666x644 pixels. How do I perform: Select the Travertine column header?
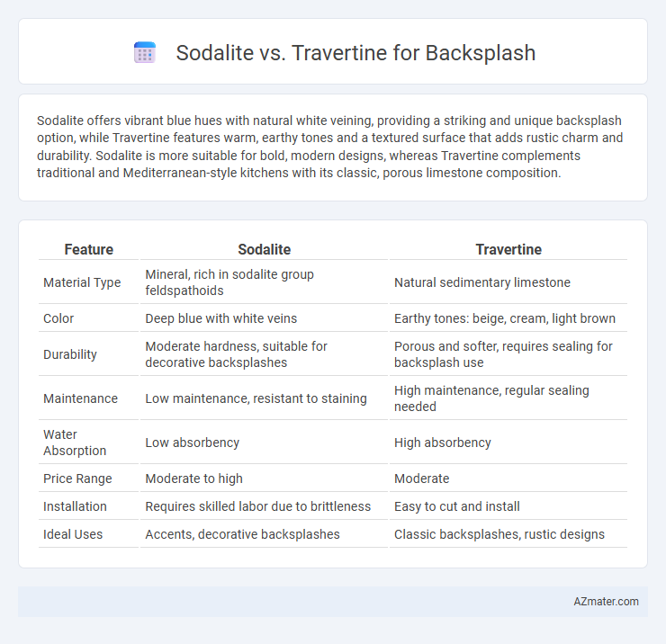point(508,249)
